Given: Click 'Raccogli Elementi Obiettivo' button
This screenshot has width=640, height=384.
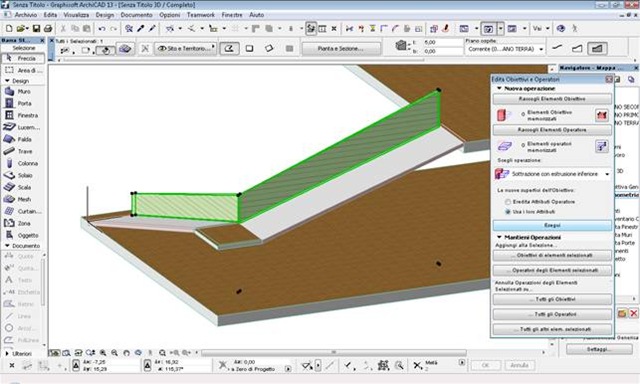Looking at the screenshot, I should tap(552, 99).
